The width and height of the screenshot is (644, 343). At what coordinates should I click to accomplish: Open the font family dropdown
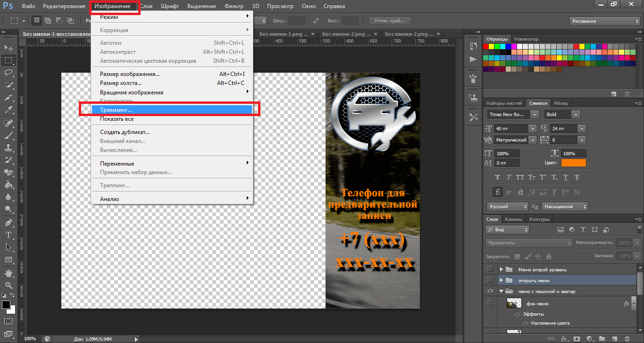[x=534, y=115]
